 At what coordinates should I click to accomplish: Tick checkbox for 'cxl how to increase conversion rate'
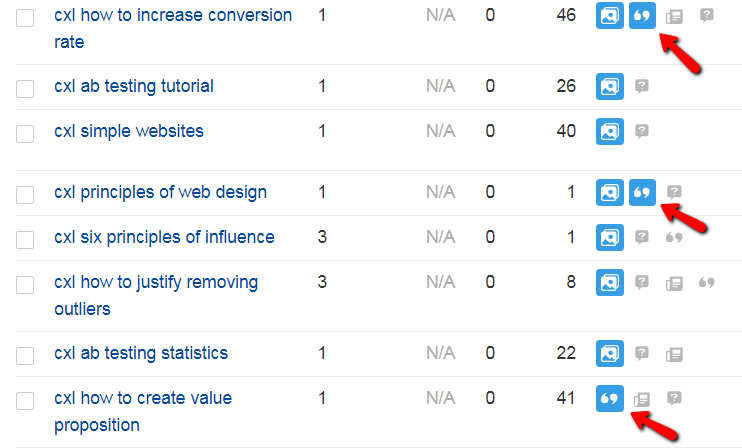click(25, 18)
